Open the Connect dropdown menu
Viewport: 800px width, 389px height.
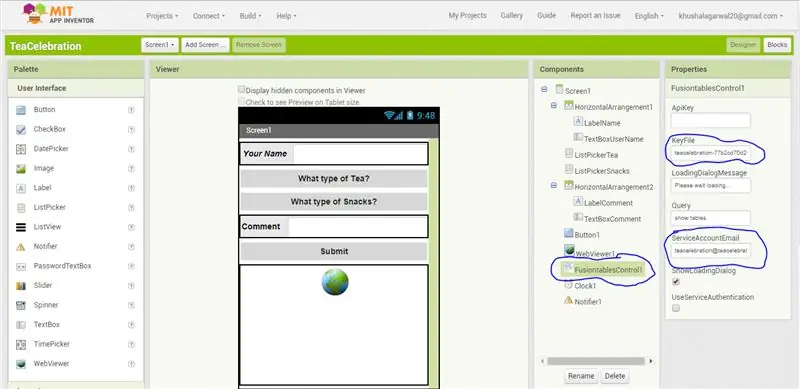click(209, 16)
